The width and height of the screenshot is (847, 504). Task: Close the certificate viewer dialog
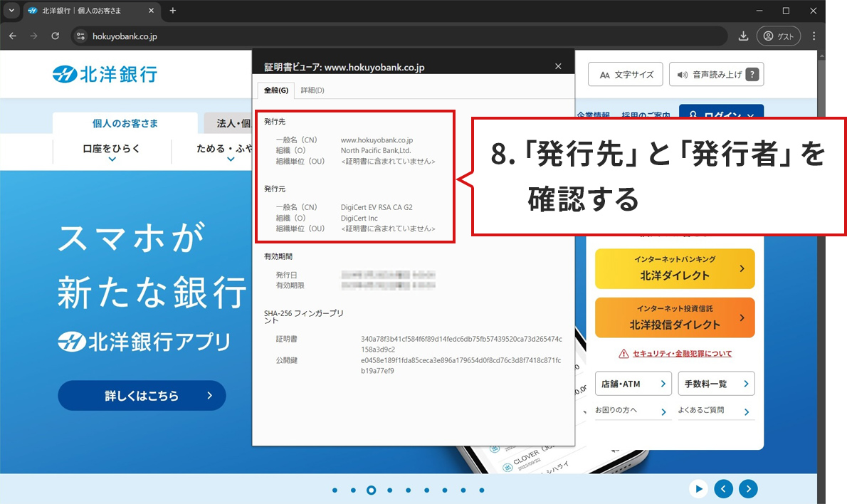click(558, 66)
